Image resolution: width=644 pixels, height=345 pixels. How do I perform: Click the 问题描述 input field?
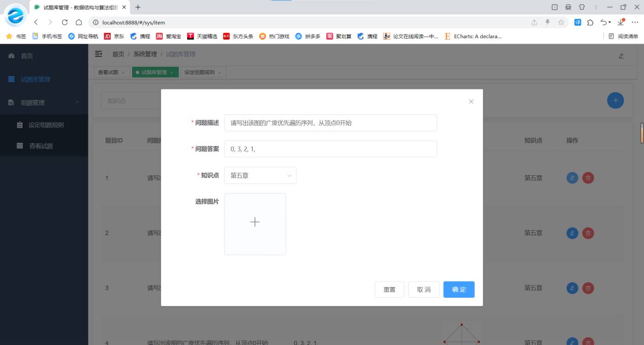pyautogui.click(x=330, y=122)
